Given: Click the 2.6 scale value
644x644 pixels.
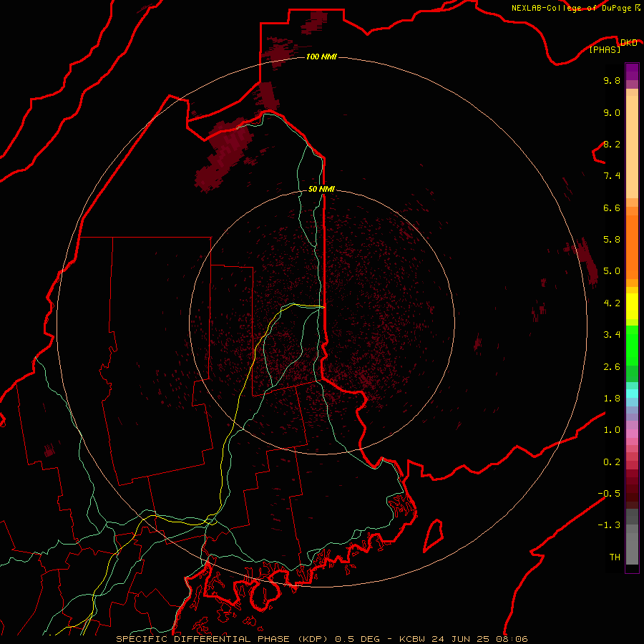Looking at the screenshot, I should 612,367.
